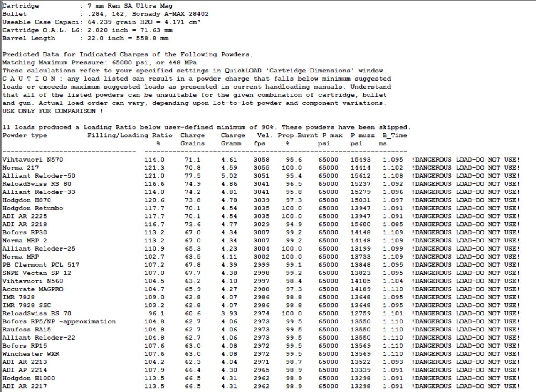The image size is (536, 392).
Task: Select the Norma 217 powder name
Action: pos(20,168)
